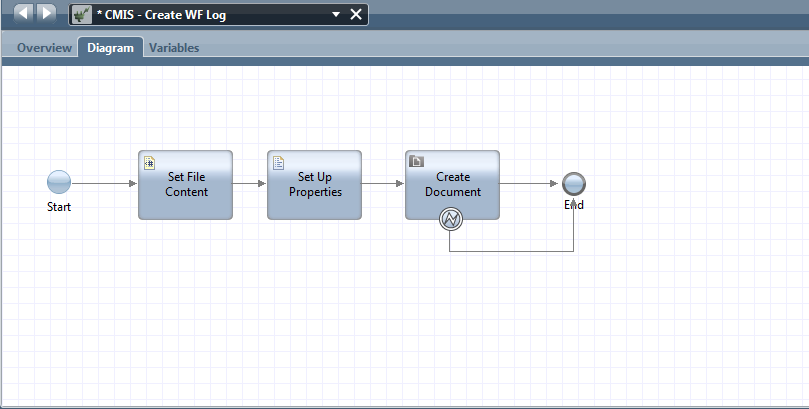This screenshot has height=409, width=809.
Task: Click the process icon beside CMIS title
Action: click(x=82, y=14)
